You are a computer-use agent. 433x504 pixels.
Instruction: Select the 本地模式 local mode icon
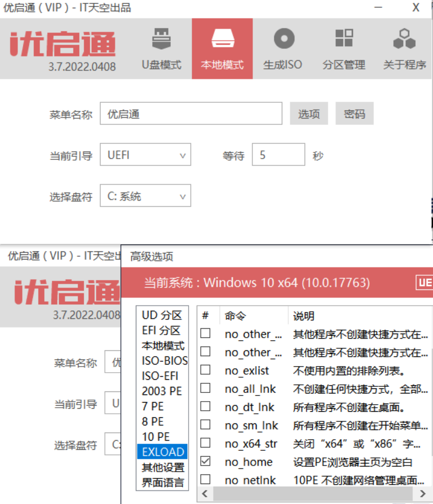(x=222, y=49)
